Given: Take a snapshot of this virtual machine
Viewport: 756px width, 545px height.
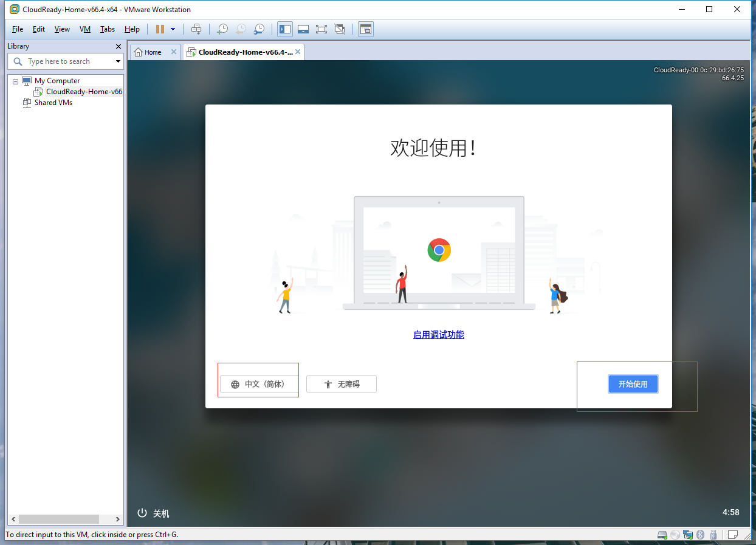Looking at the screenshot, I should 222,29.
